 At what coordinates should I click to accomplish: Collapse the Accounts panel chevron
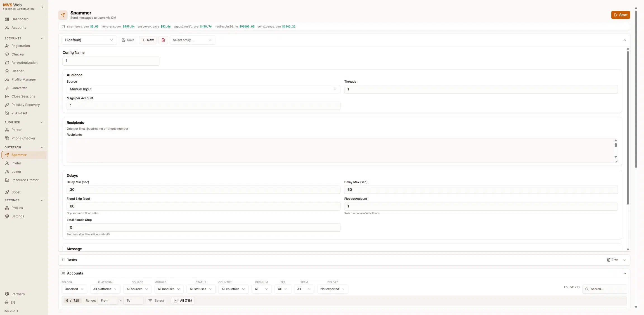pyautogui.click(x=625, y=273)
